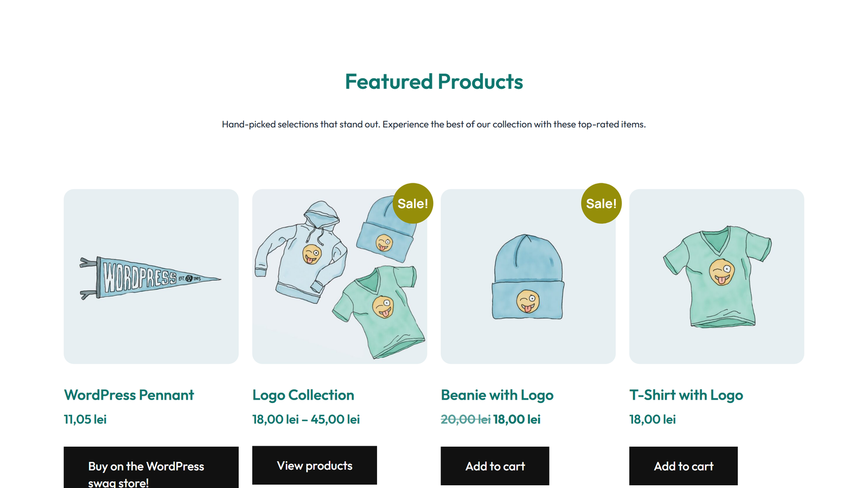Click the Featured Products heading
This screenshot has width=868, height=488.
tap(434, 82)
